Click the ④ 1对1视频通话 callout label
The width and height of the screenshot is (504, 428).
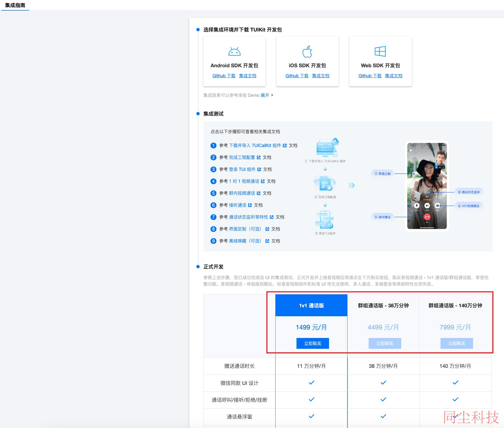pyautogui.click(x=469, y=206)
